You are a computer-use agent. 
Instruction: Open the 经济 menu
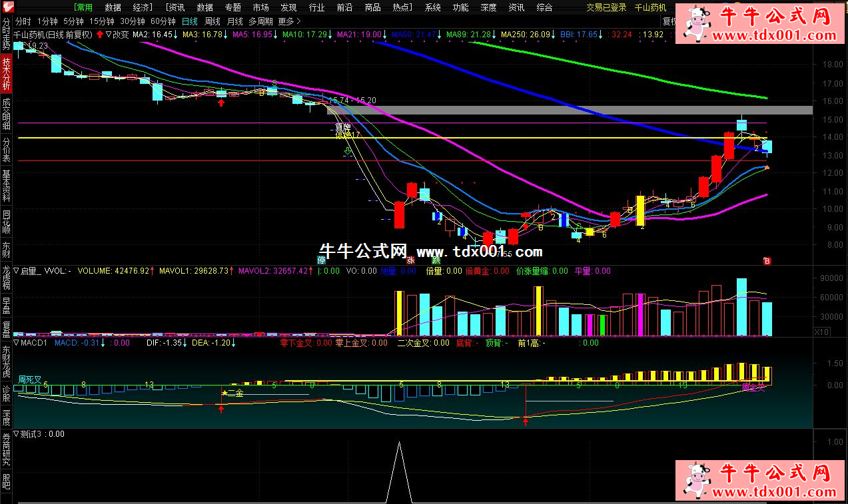pos(141,7)
